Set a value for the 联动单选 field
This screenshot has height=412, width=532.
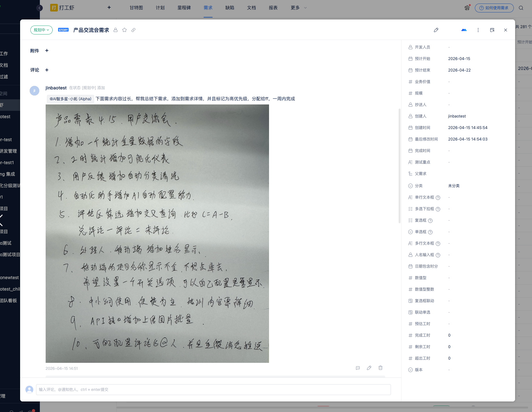pyautogui.click(x=449, y=312)
